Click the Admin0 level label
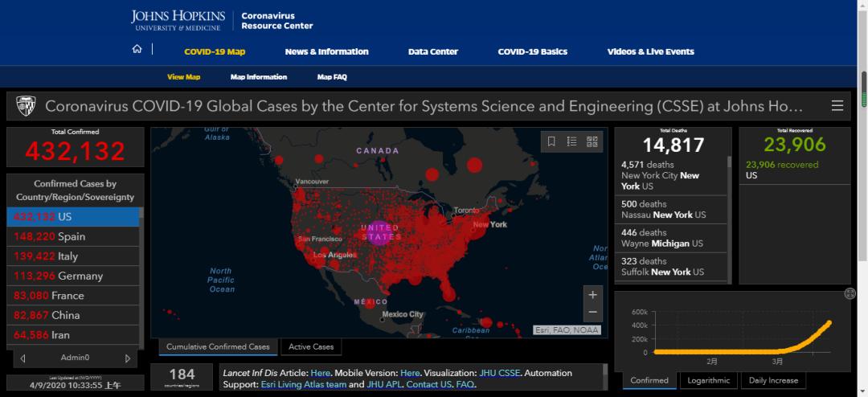The width and height of the screenshot is (868, 397). (x=75, y=358)
